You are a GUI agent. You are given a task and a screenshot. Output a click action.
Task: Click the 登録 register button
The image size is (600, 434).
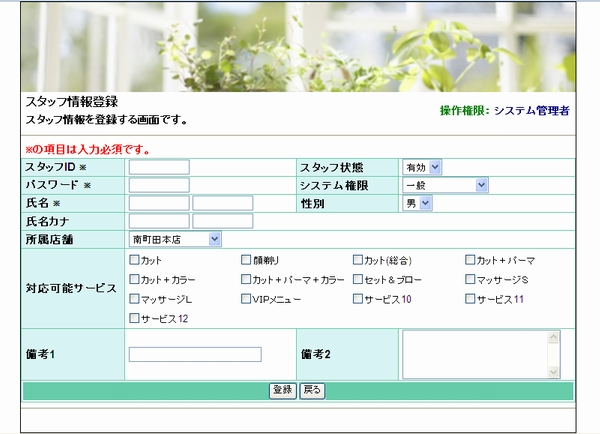pos(283,390)
